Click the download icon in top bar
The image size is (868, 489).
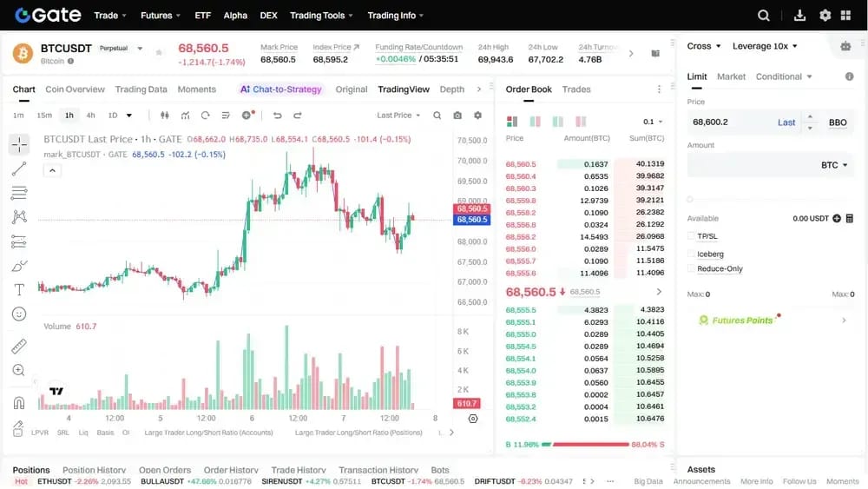pyautogui.click(x=799, y=16)
